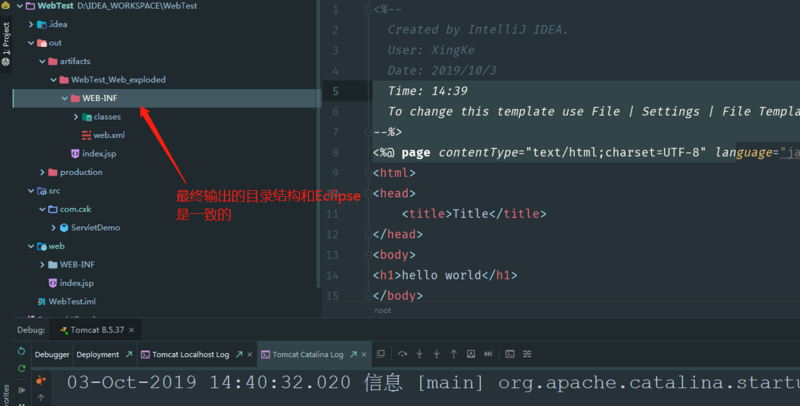Expand the classes folder
The width and height of the screenshot is (800, 406).
[x=76, y=117]
